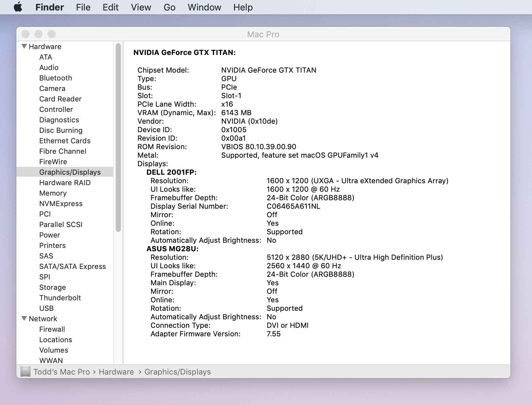This screenshot has width=532, height=405.
Task: Click the NVIDIA GeForce GTX TITAN heading
Action: coord(185,52)
